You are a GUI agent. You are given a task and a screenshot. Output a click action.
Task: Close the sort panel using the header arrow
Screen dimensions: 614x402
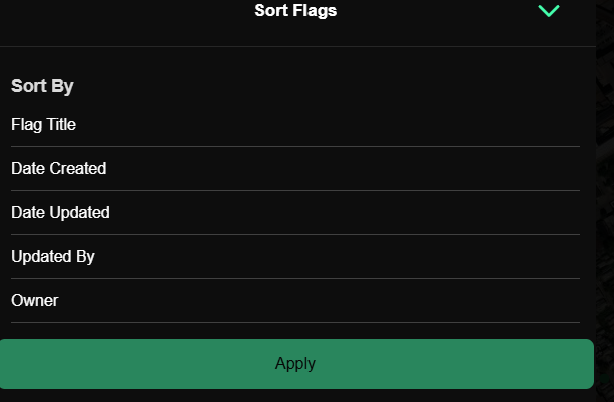click(549, 11)
